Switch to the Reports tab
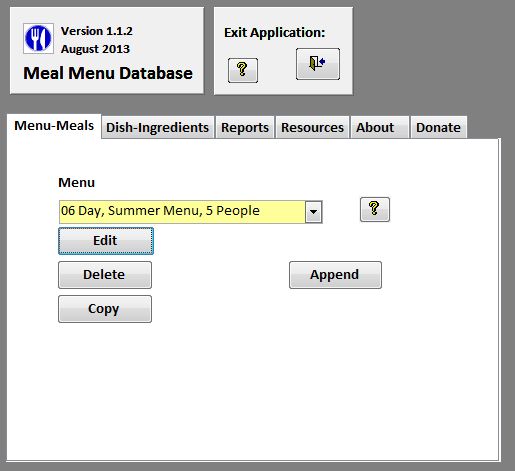This screenshot has width=515, height=471. tap(245, 127)
